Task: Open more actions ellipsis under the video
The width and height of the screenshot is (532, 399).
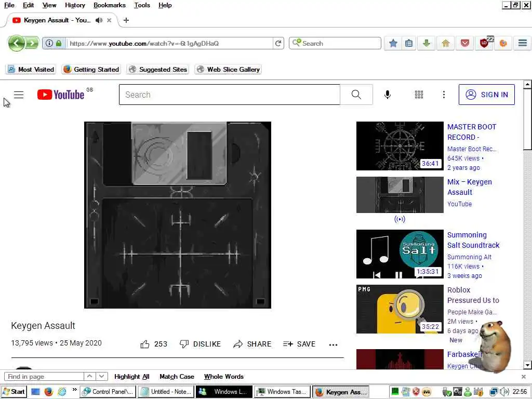Action: 333,345
